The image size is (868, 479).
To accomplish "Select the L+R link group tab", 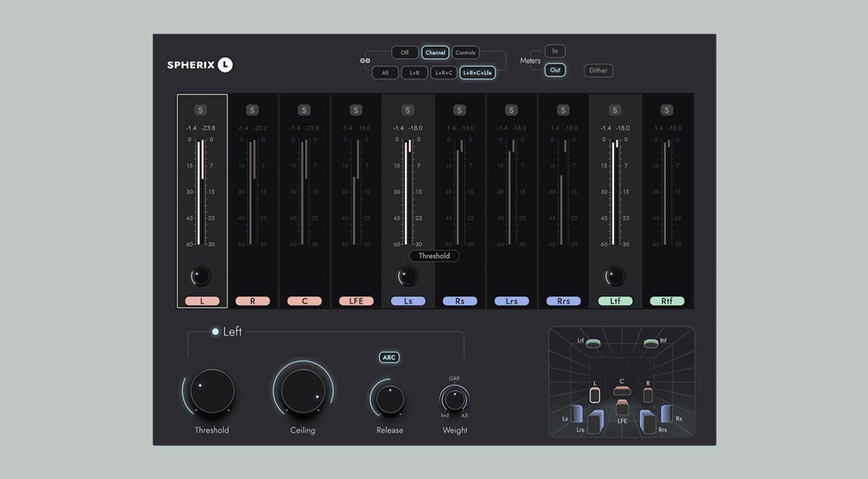I will coord(414,72).
